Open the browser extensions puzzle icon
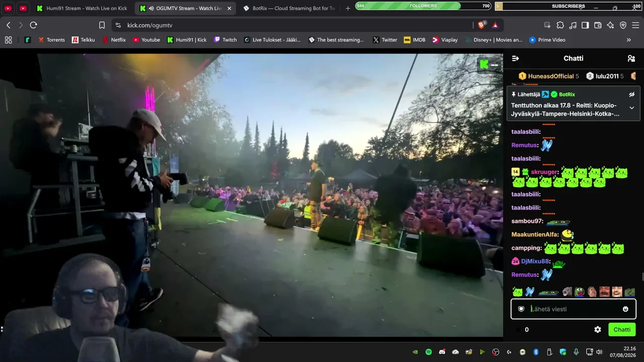This screenshot has width=644, height=362. (x=560, y=25)
